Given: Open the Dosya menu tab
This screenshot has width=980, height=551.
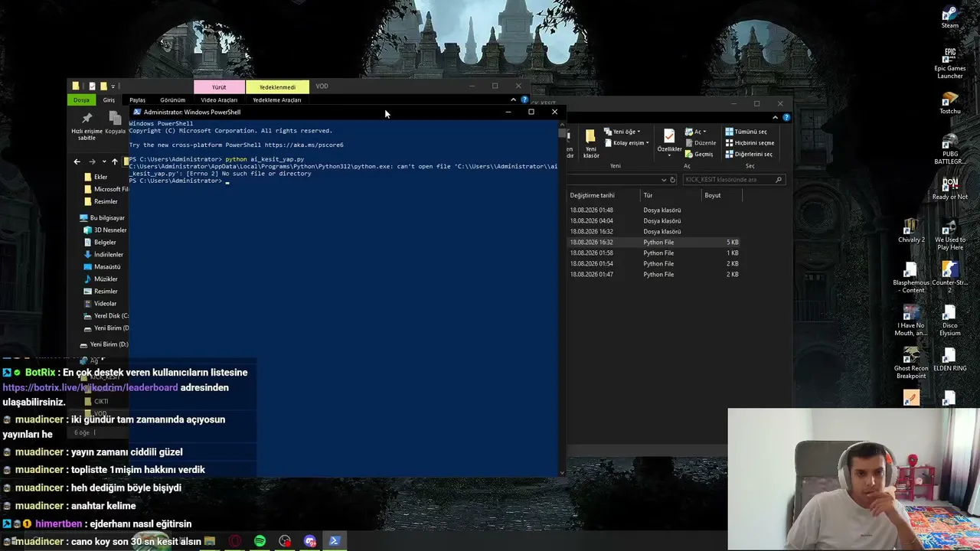Looking at the screenshot, I should (81, 99).
